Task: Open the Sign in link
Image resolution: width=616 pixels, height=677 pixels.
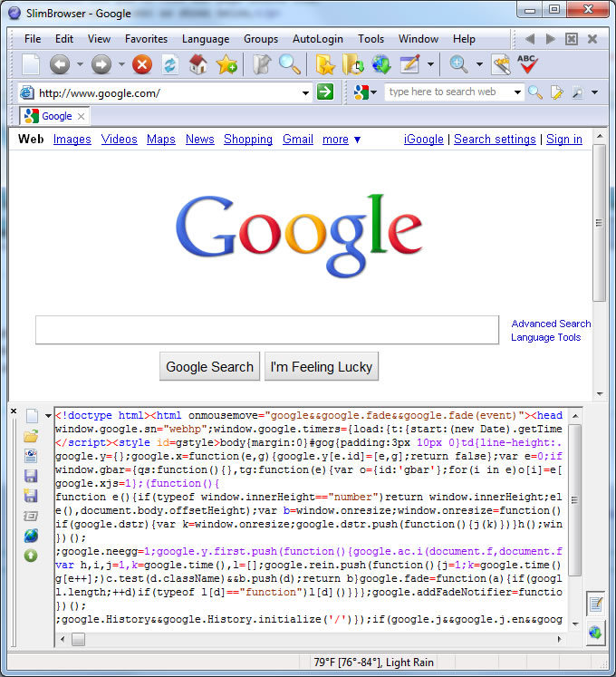Action: (564, 139)
